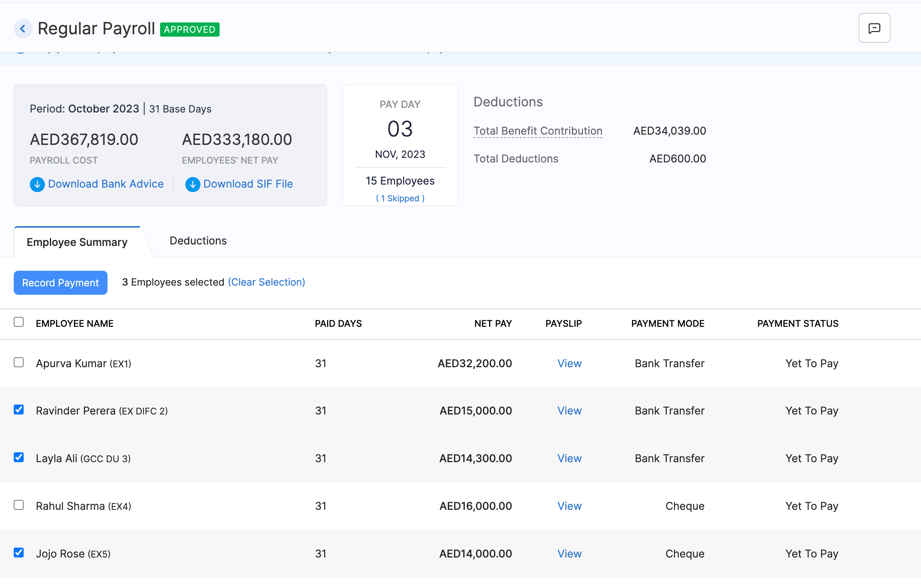Uncheck Ravinder Perera's selection checkbox

point(19,410)
